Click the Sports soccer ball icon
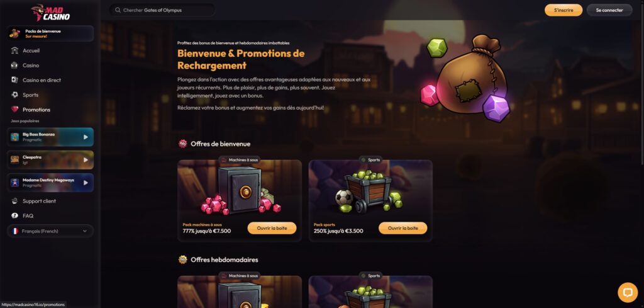Viewport: 644px width, 308px height. click(x=15, y=95)
